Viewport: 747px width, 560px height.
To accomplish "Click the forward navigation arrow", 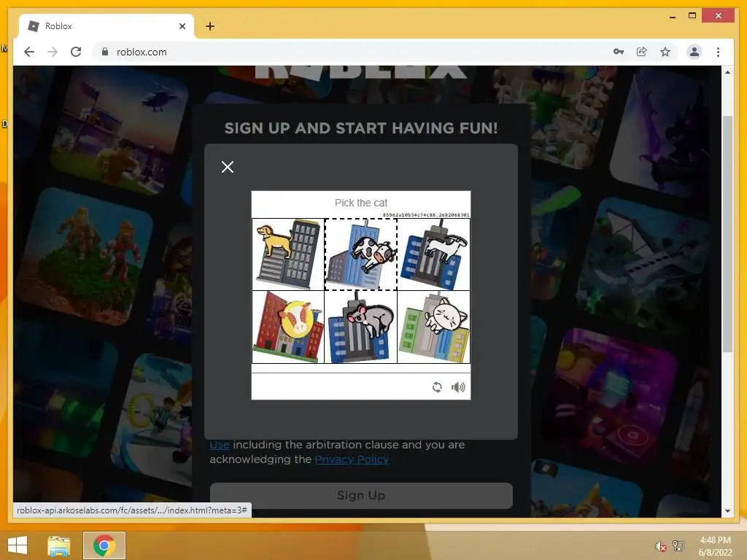I will click(53, 52).
